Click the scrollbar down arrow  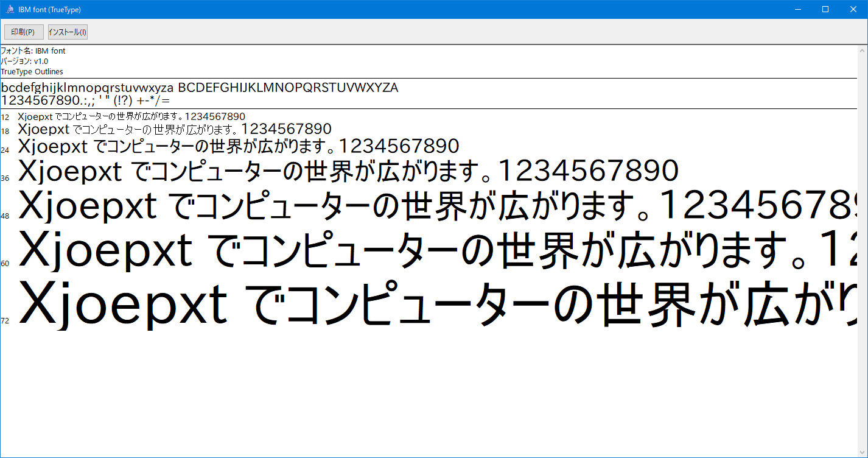tap(863, 452)
